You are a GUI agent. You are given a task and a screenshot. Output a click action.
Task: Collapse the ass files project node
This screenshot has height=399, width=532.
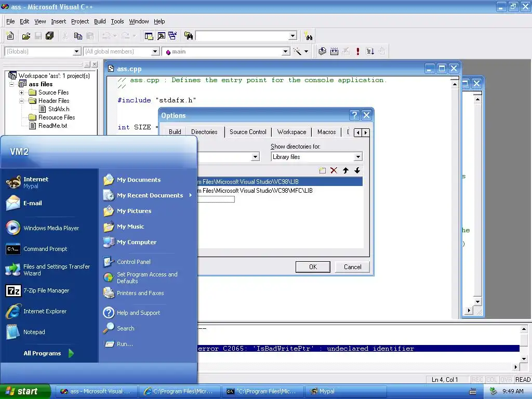point(12,84)
